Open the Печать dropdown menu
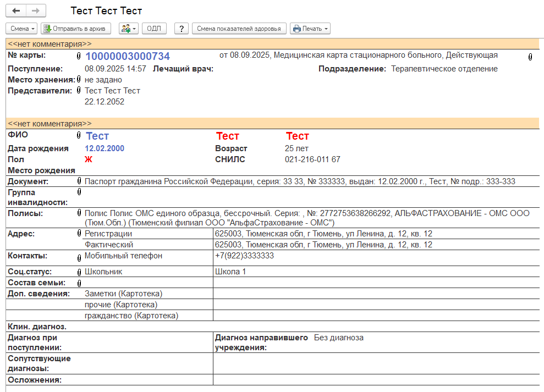Screen dimensions: 544x392 (x=310, y=29)
